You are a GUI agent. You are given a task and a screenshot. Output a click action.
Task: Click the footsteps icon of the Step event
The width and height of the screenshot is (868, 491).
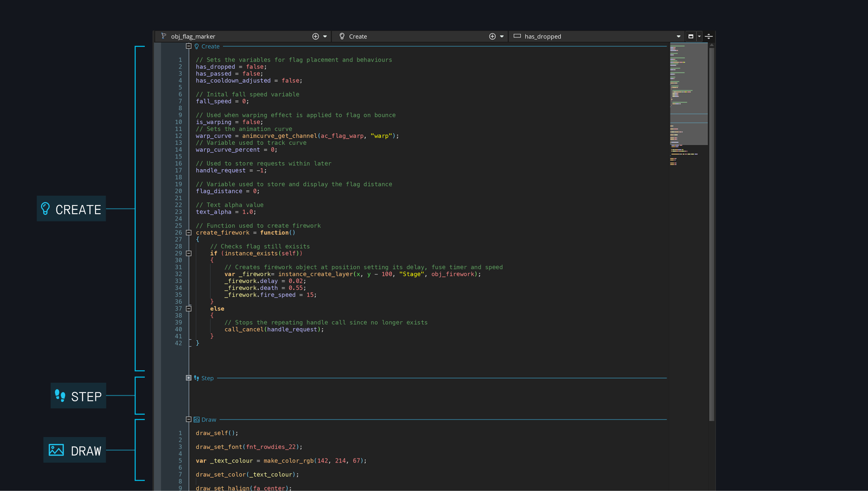(196, 378)
